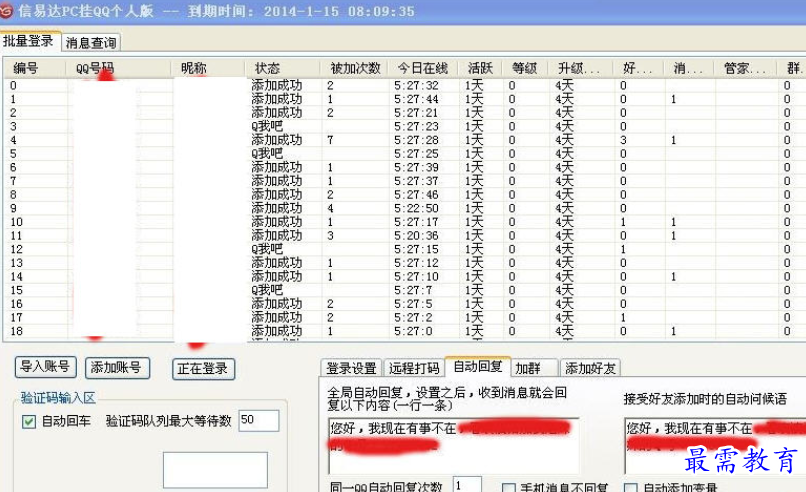Click 添加成功 status in row 10
The width and height of the screenshot is (806, 492).
tap(277, 222)
